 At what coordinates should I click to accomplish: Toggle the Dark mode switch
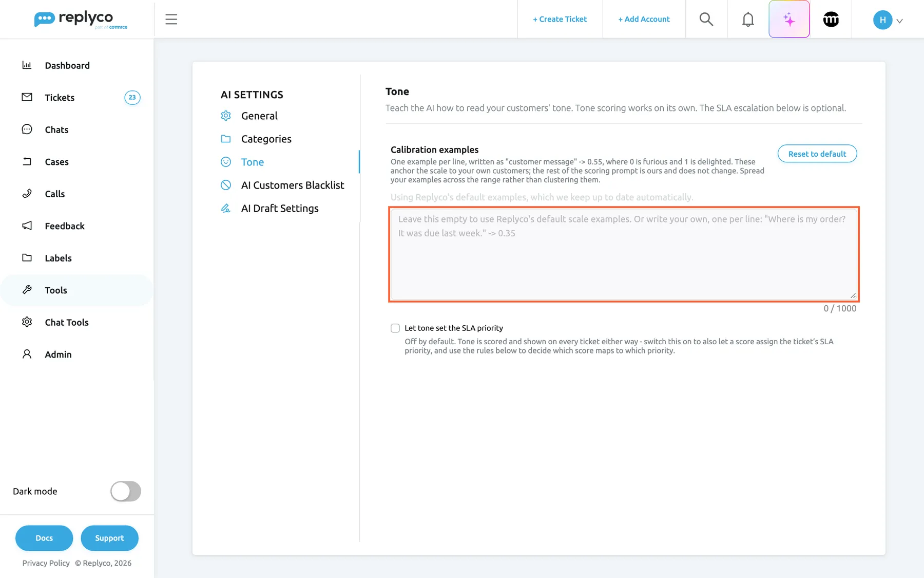point(126,491)
